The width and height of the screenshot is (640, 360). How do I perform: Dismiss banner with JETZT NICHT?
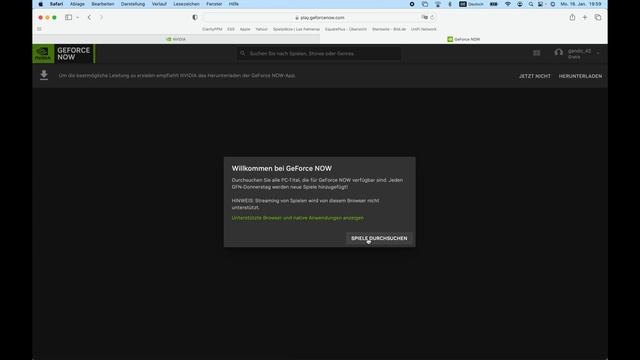534,76
